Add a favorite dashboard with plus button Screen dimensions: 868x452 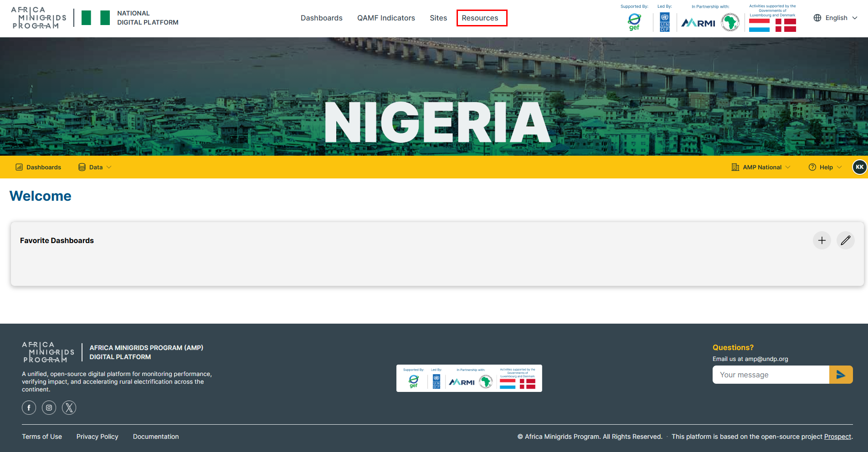pyautogui.click(x=822, y=240)
